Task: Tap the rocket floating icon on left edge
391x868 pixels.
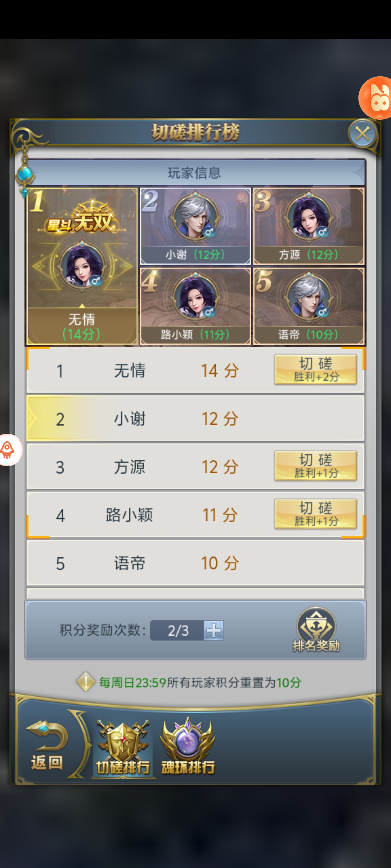Action: point(9,450)
